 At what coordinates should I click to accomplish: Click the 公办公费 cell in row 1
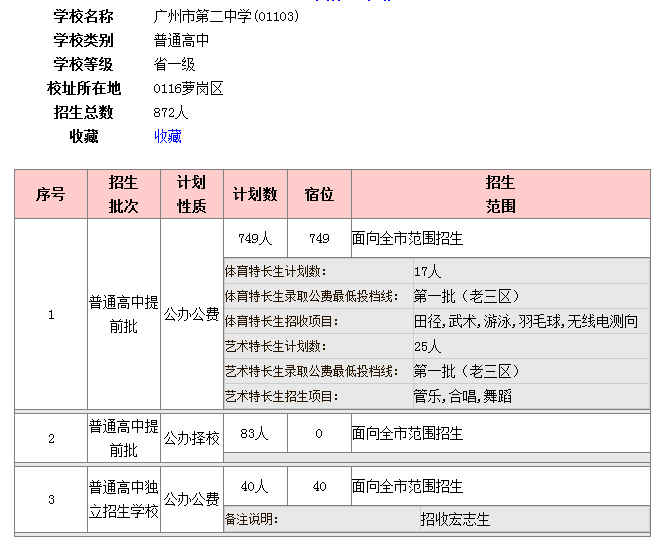point(191,314)
